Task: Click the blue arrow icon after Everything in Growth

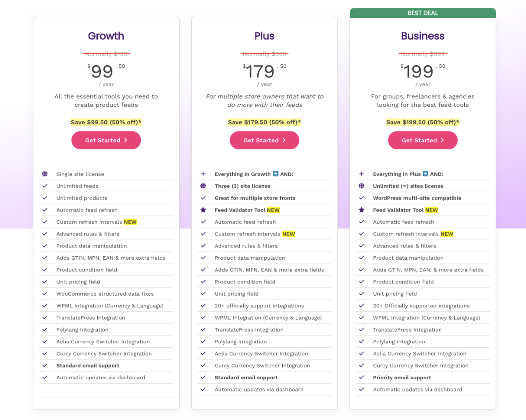Action: pos(275,174)
